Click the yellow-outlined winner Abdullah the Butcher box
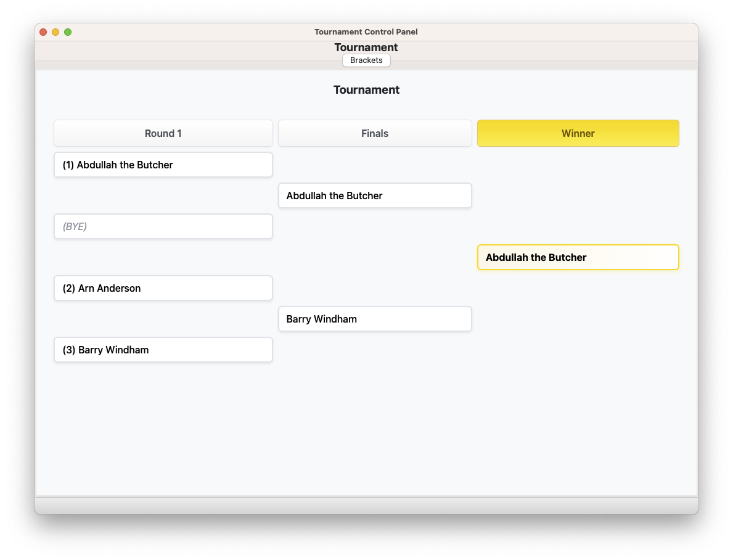Image resolution: width=733 pixels, height=560 pixels. pos(578,257)
